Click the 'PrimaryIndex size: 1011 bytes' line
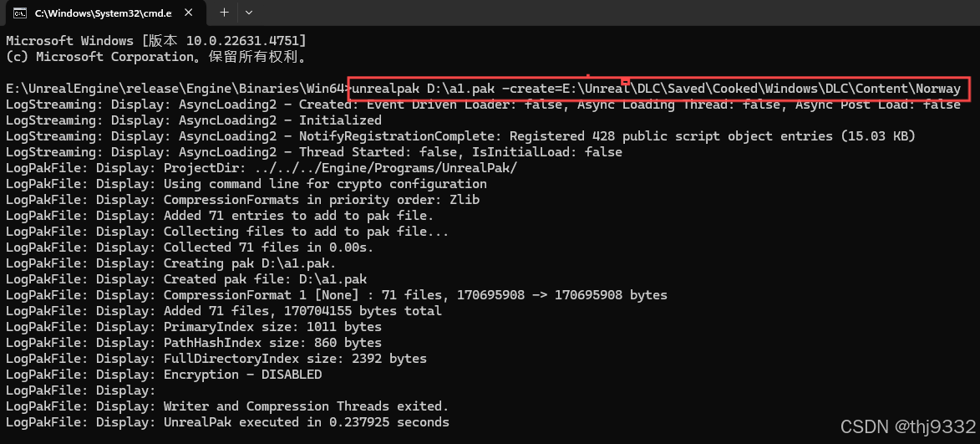This screenshot has width=980, height=444. tap(193, 327)
